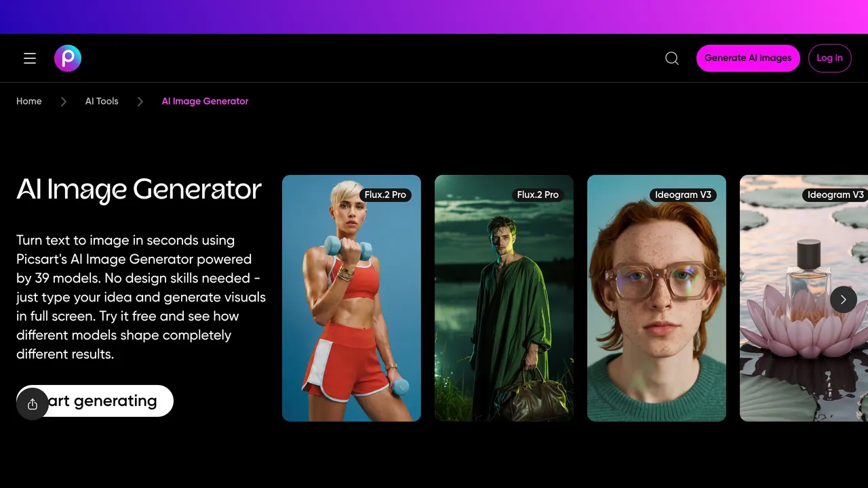Select the AI Image Generator breadcrumb

coord(205,101)
